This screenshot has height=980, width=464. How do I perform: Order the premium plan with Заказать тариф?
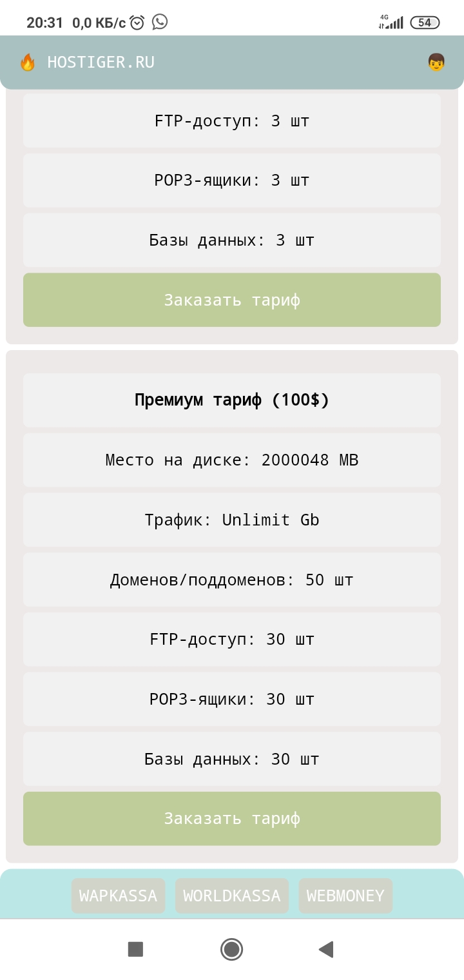[232, 818]
